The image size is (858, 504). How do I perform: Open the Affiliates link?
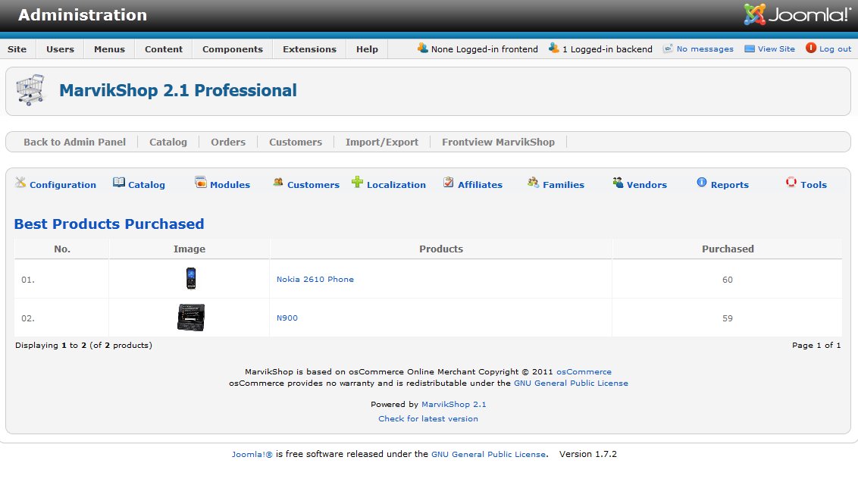(480, 185)
